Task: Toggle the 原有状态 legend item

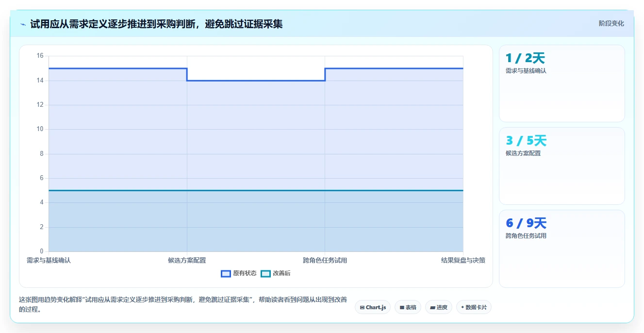Action: point(238,273)
